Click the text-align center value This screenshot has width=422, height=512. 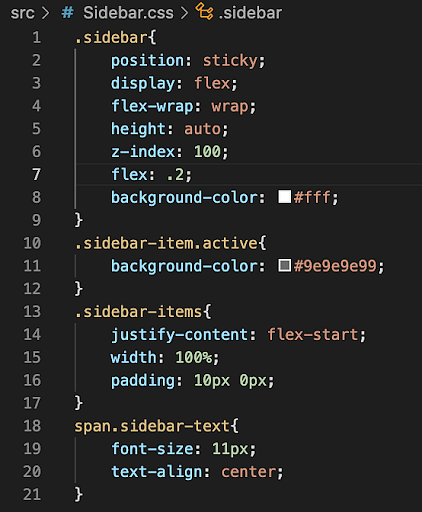tap(248, 472)
